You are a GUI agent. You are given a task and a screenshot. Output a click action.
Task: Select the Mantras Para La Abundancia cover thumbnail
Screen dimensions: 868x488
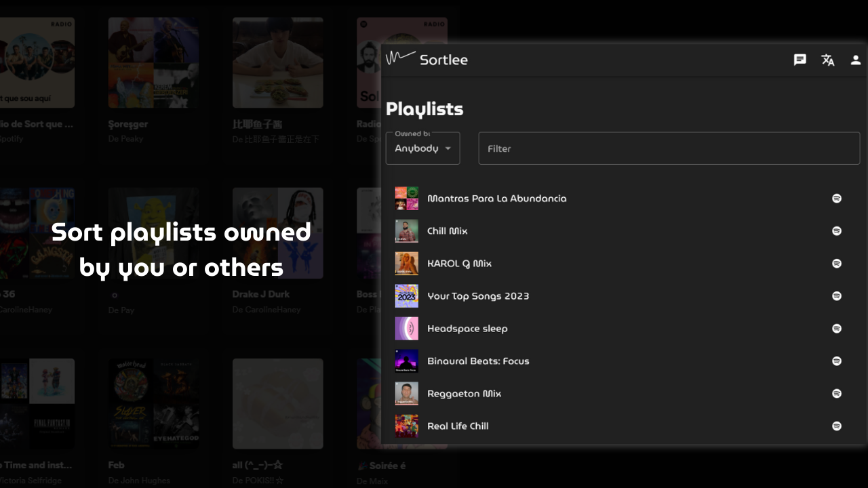tap(407, 199)
